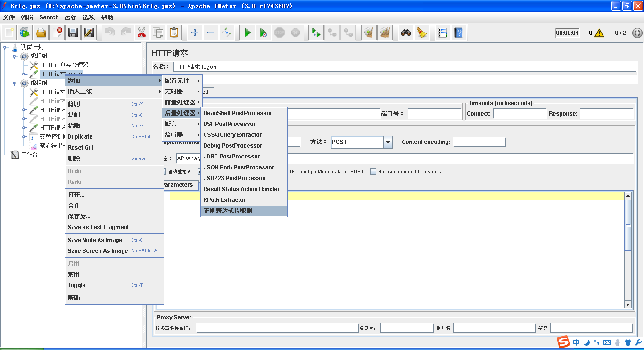Image resolution: width=644 pixels, height=350 pixels.
Task: Open the 运行 menu
Action: point(70,17)
